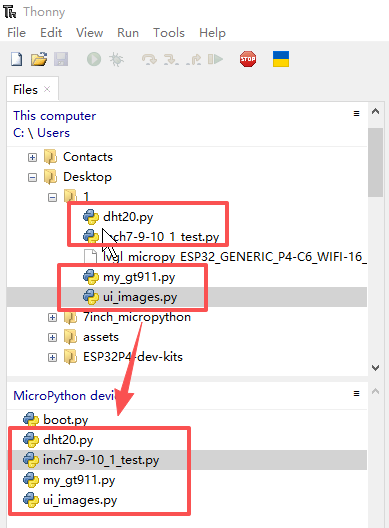Viewport: 389px width, 528px height.
Task: Stop the backend with red STOP icon
Action: coord(248,59)
